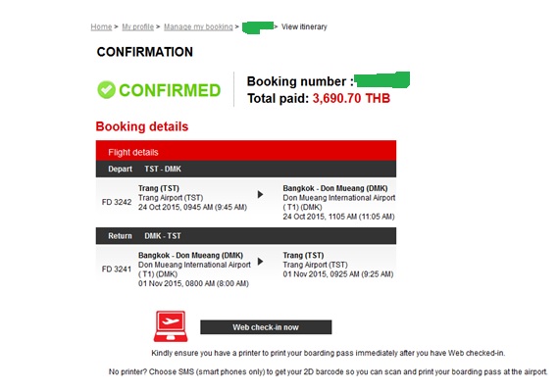
Task: Click the red laptop web check-in icon
Action: pyautogui.click(x=171, y=326)
